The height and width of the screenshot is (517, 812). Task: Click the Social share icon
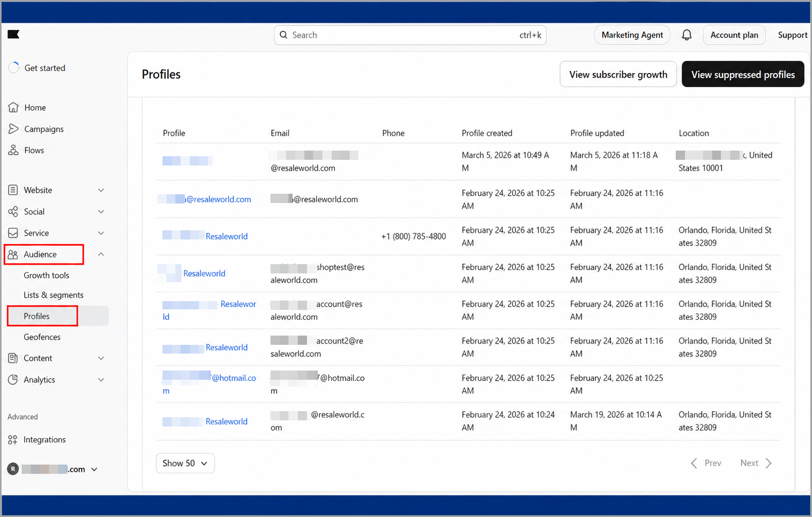tap(13, 212)
